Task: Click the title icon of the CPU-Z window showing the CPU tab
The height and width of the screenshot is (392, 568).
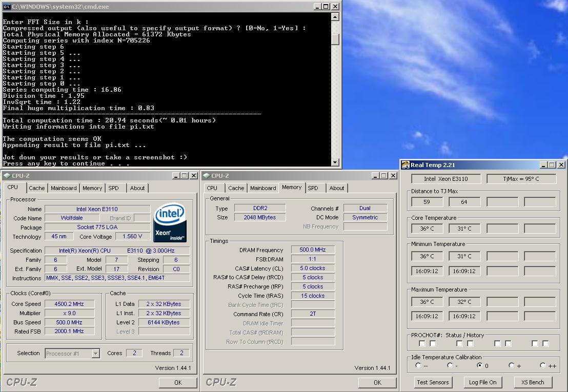Action: tap(7, 176)
